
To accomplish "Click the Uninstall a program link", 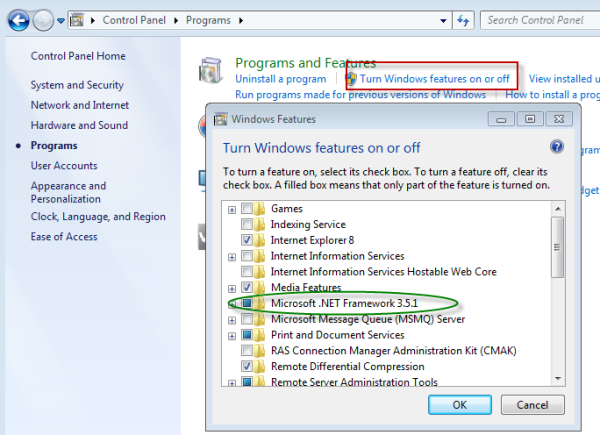I will tap(280, 79).
